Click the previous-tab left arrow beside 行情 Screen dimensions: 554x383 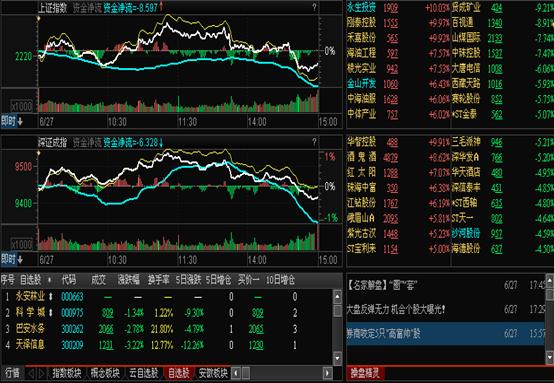point(31,373)
